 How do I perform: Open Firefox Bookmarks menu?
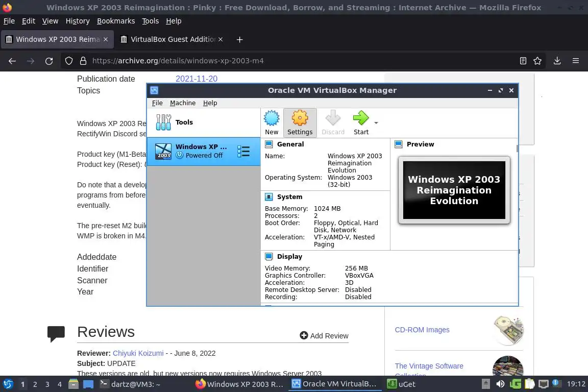click(116, 21)
